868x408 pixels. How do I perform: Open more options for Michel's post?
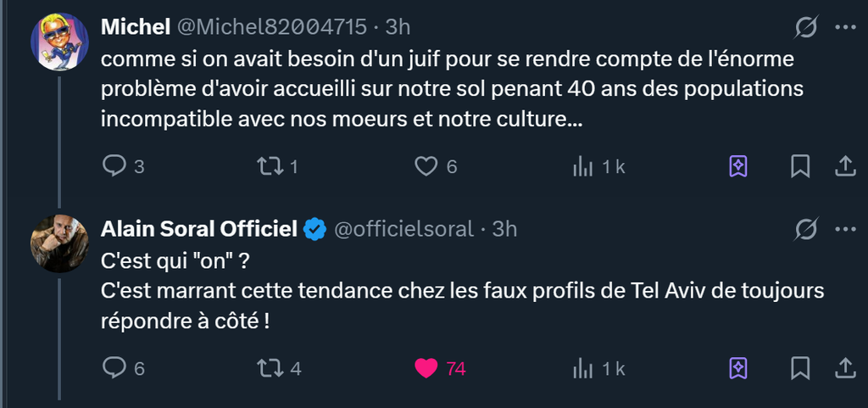(845, 27)
